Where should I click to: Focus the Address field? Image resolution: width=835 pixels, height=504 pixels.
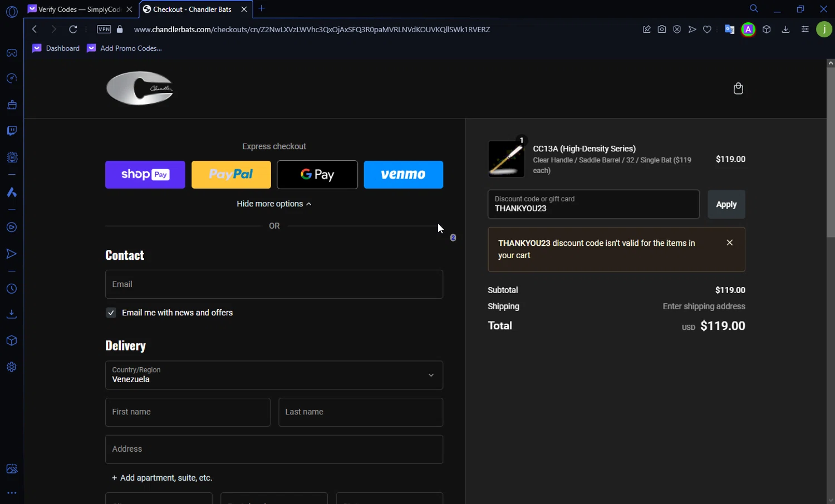(274, 449)
